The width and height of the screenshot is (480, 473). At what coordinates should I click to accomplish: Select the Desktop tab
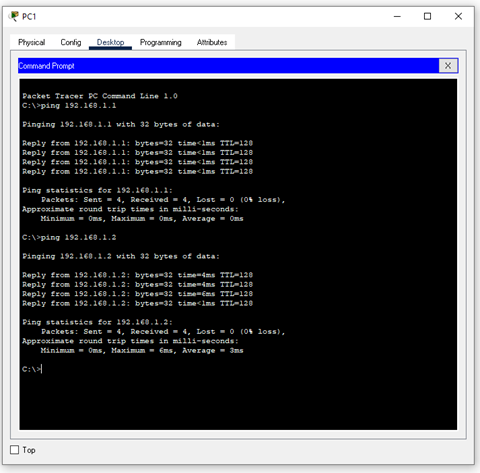coord(110,42)
